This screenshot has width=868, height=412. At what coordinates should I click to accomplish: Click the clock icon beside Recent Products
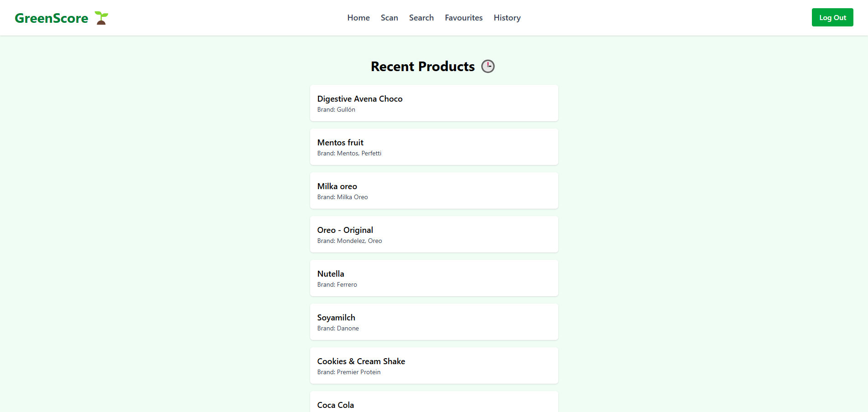click(x=488, y=66)
